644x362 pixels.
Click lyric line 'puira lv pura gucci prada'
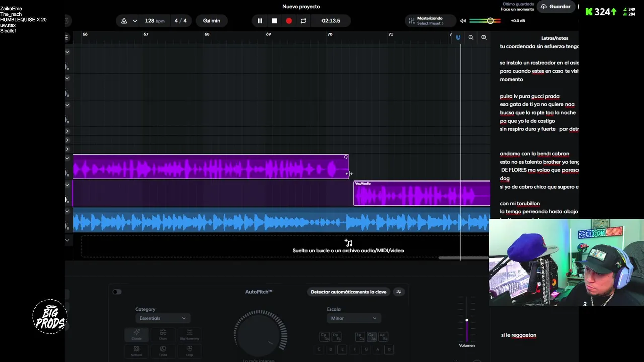(x=530, y=96)
